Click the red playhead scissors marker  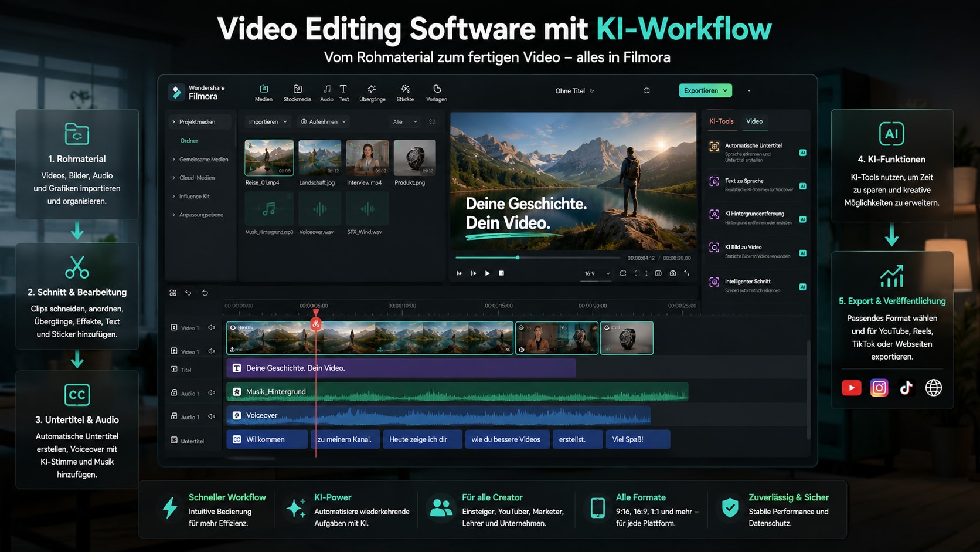tap(316, 324)
